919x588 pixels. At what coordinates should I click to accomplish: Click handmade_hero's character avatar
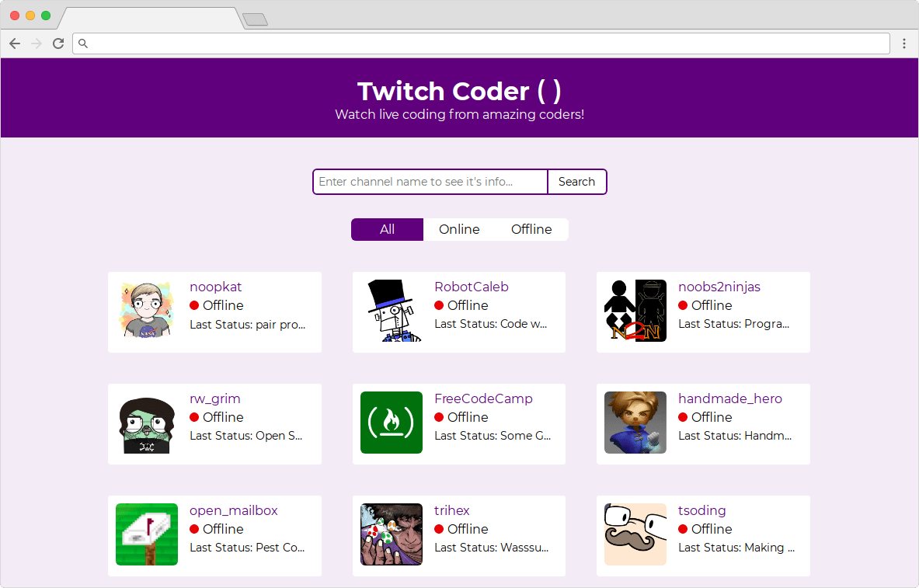click(635, 423)
